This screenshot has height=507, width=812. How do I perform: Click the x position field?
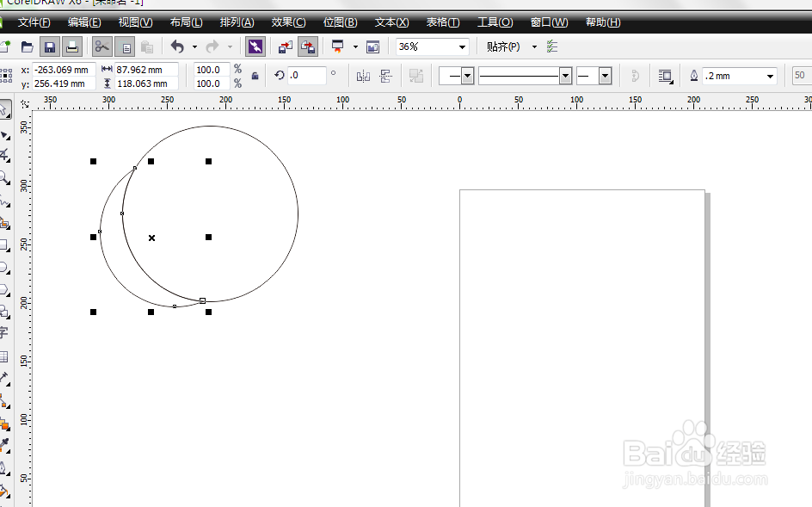(64, 70)
